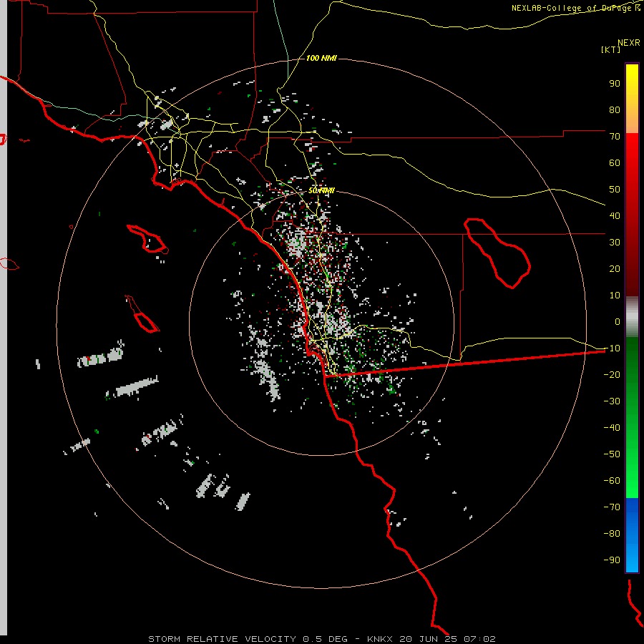Click the 100 NMI range ring label
644x644 pixels.
(x=321, y=58)
